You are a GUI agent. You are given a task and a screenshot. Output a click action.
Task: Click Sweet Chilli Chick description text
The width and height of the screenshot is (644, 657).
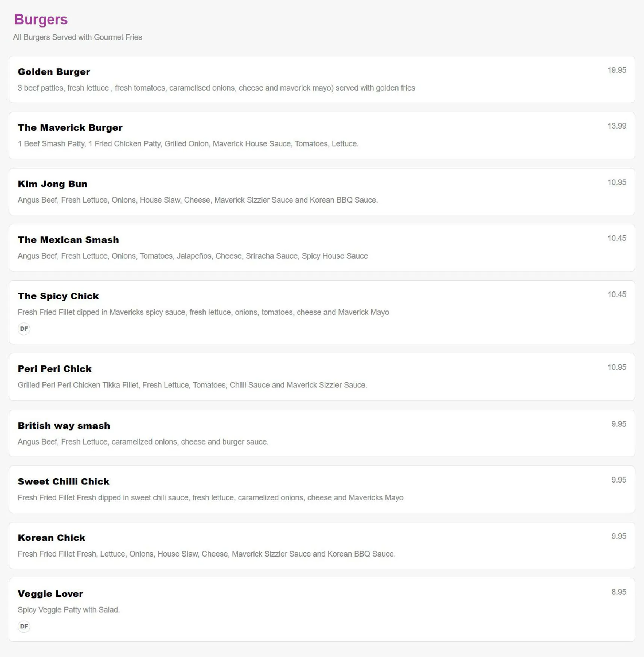click(210, 498)
